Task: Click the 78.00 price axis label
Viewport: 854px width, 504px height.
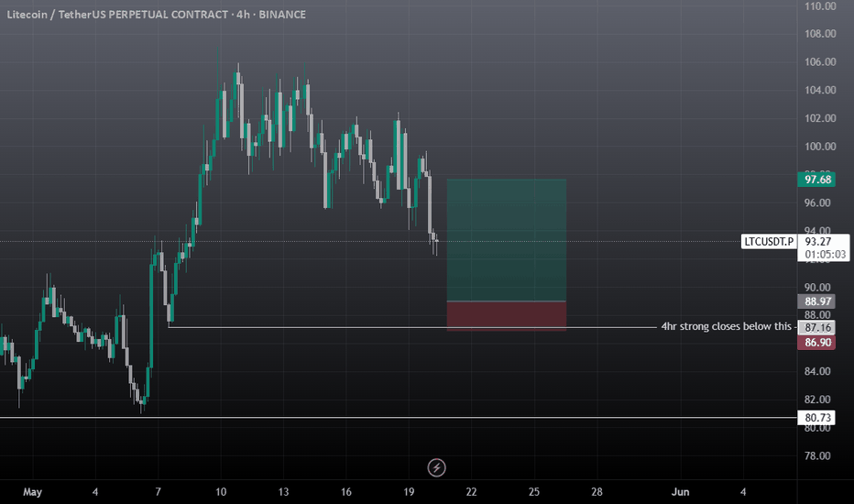Action: coord(817,456)
